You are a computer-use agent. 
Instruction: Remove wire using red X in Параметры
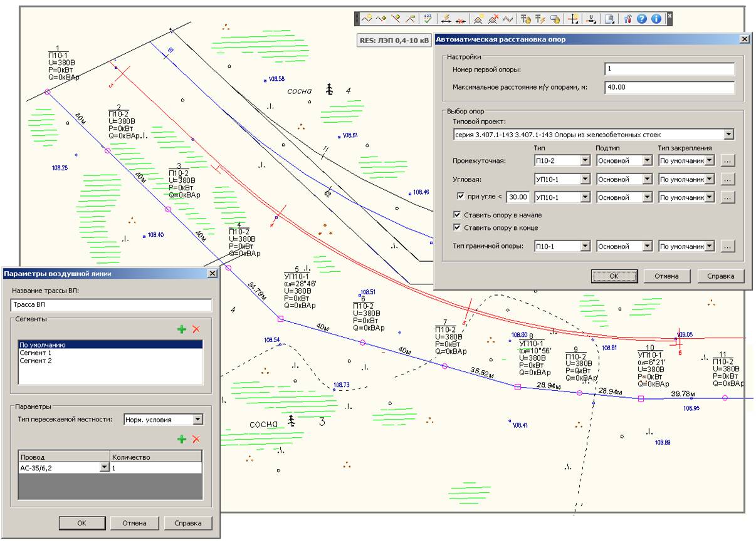(196, 440)
